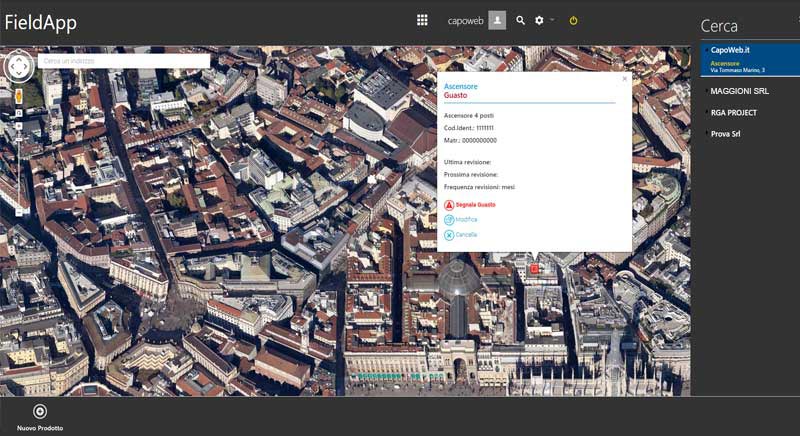Expand the settings dropdown arrow
Viewport: 800px width, 436px height.
552,20
